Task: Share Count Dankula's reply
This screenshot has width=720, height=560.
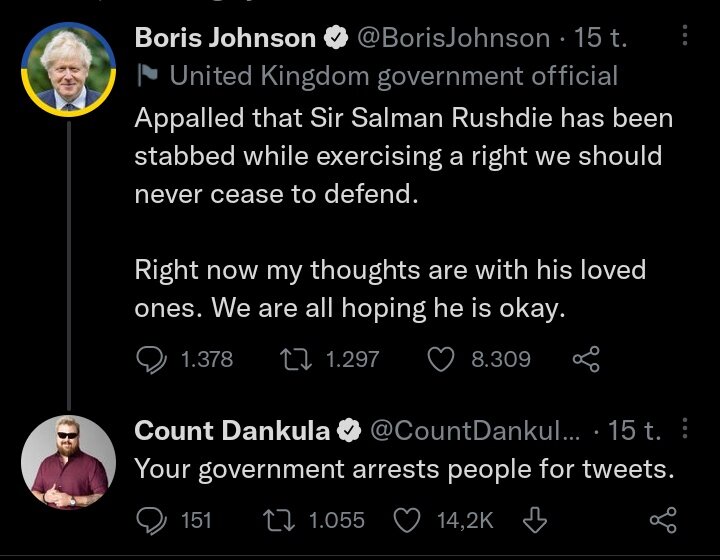Action: coord(663,519)
